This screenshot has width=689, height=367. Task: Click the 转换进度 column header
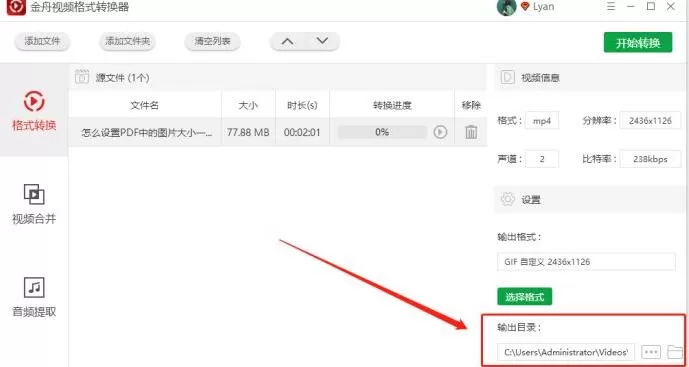click(392, 105)
